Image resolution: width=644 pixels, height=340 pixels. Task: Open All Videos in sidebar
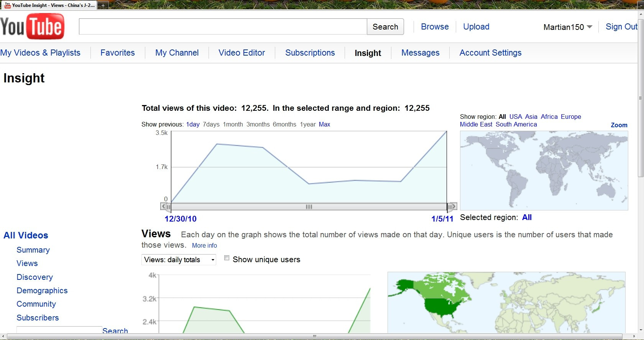point(26,235)
